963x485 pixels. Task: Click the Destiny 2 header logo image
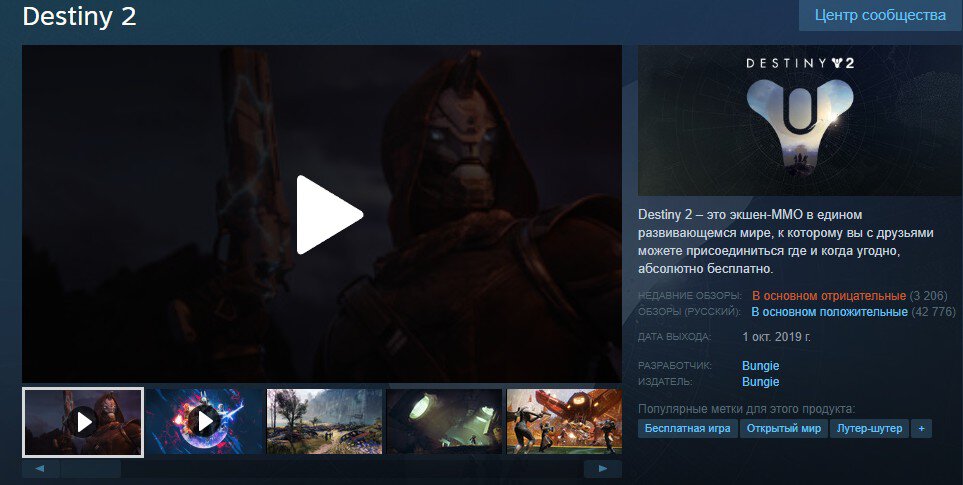[800, 111]
